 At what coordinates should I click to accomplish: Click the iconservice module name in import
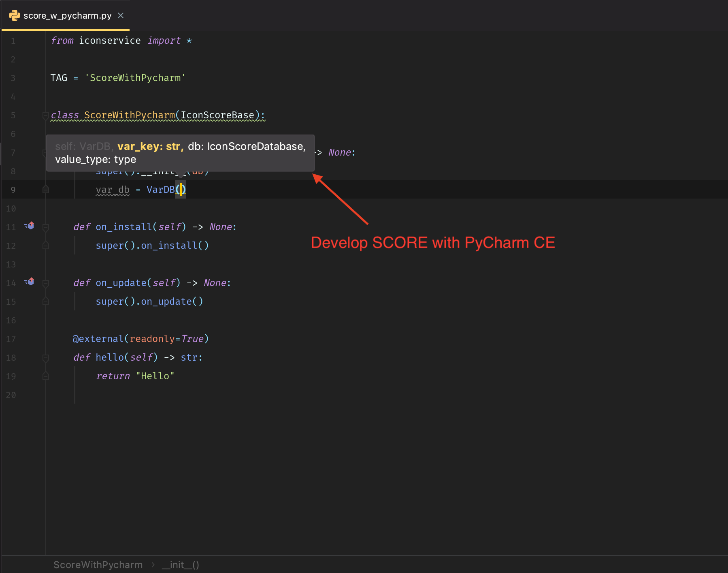tap(110, 41)
